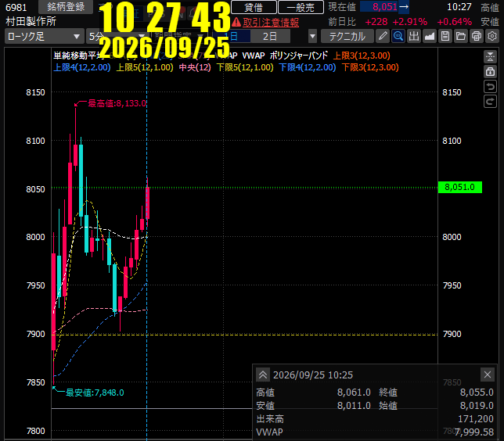
Task: Click the 10:27 time display
Action: (459, 7)
